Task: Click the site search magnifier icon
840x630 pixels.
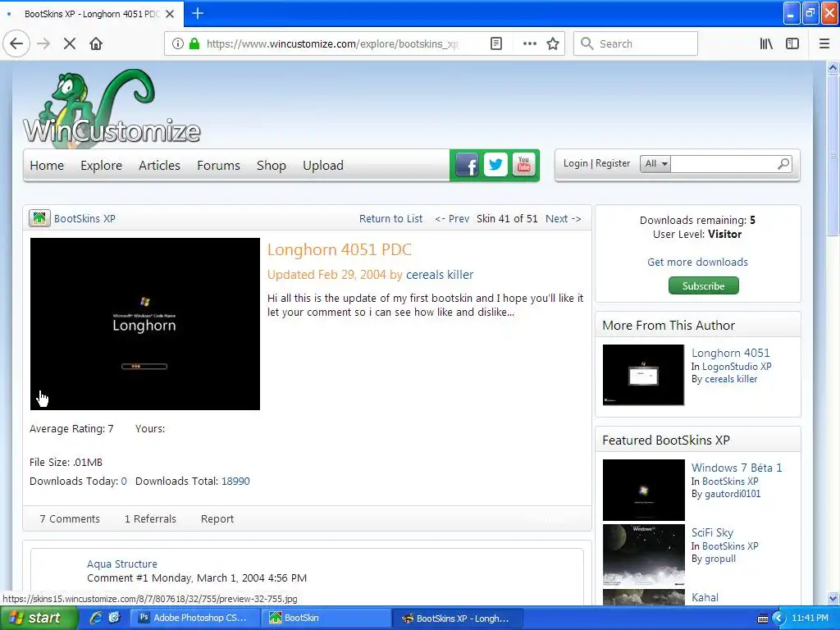Action: [783, 163]
